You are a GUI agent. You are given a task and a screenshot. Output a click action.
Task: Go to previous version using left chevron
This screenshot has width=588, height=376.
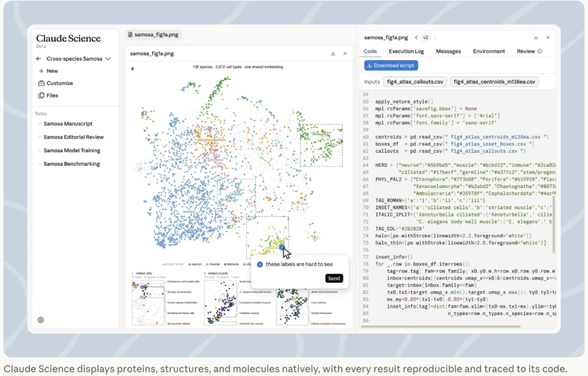tap(416, 38)
